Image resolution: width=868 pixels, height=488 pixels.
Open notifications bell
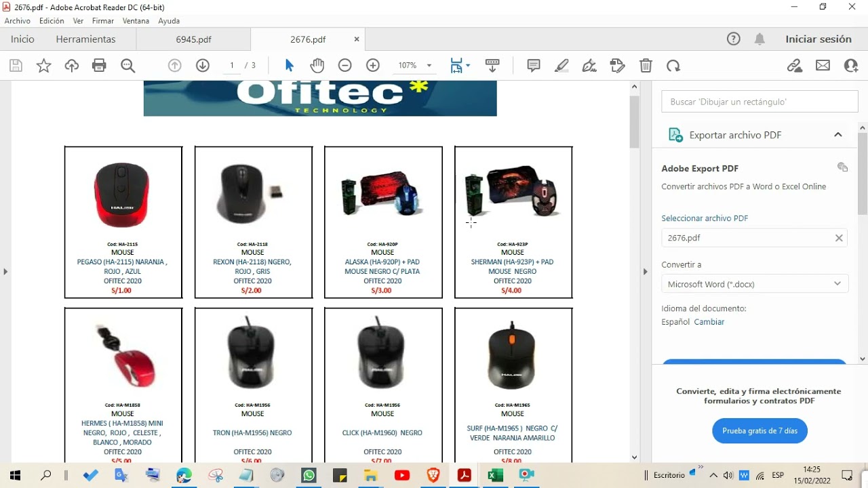760,39
